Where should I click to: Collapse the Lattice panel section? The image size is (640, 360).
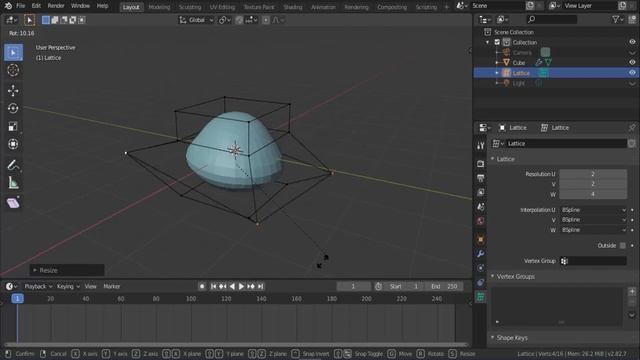493,159
